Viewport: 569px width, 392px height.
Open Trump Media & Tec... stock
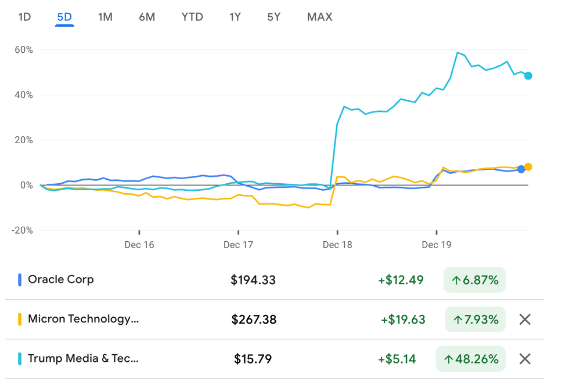coord(83,358)
